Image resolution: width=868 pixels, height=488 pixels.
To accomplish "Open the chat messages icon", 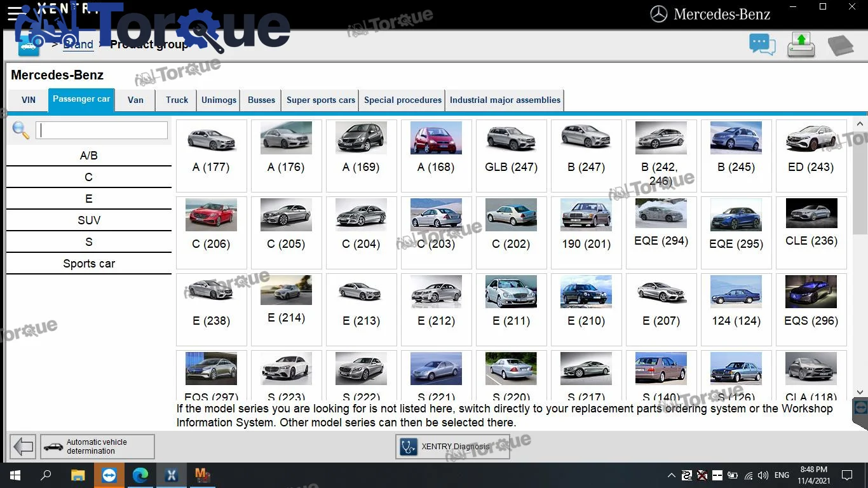I will (x=763, y=44).
